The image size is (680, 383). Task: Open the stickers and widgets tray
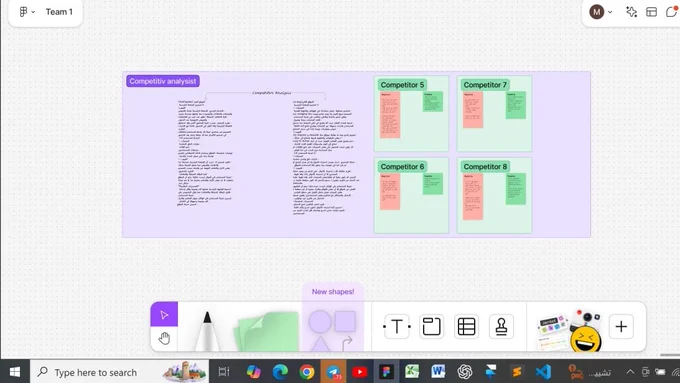(x=569, y=330)
